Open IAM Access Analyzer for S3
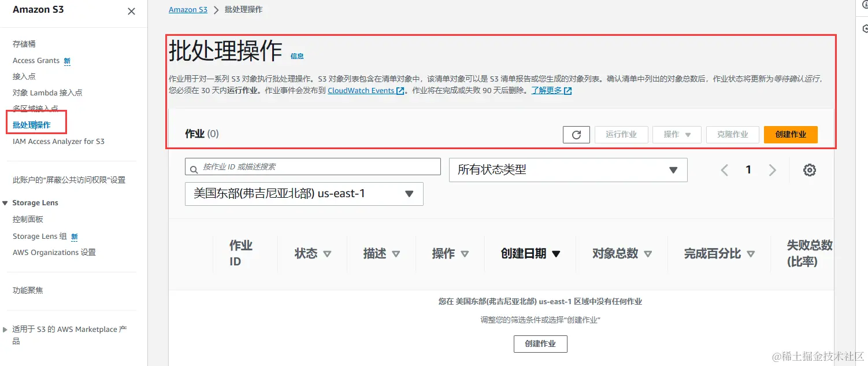 (x=58, y=141)
